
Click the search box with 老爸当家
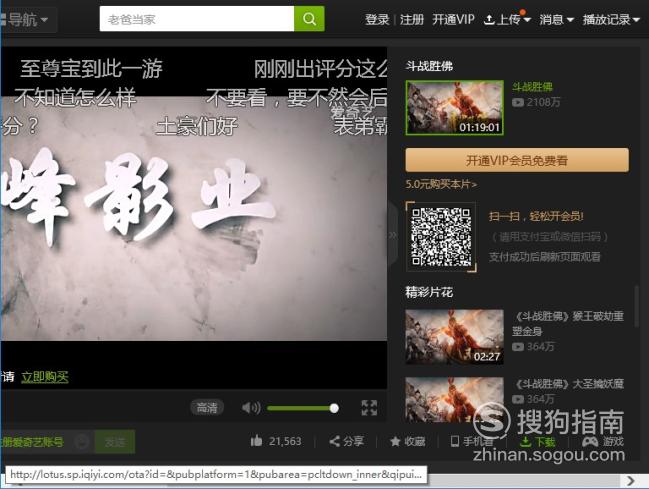point(197,19)
